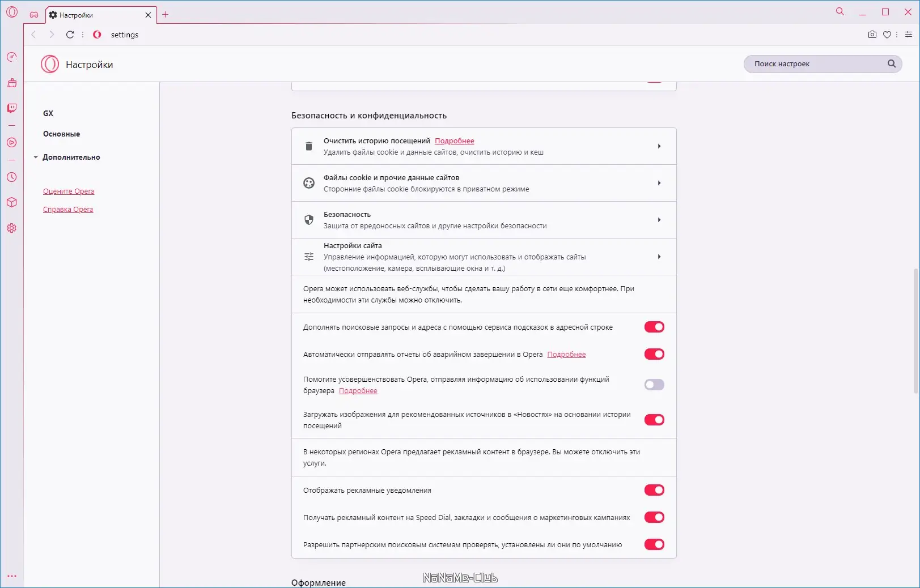Click the Settings gear in sidebar
Viewport: 920px width, 588px height.
[x=12, y=228]
